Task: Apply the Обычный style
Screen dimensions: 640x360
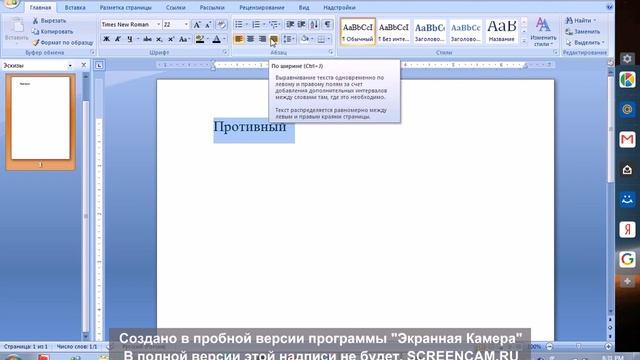Action: click(x=358, y=31)
